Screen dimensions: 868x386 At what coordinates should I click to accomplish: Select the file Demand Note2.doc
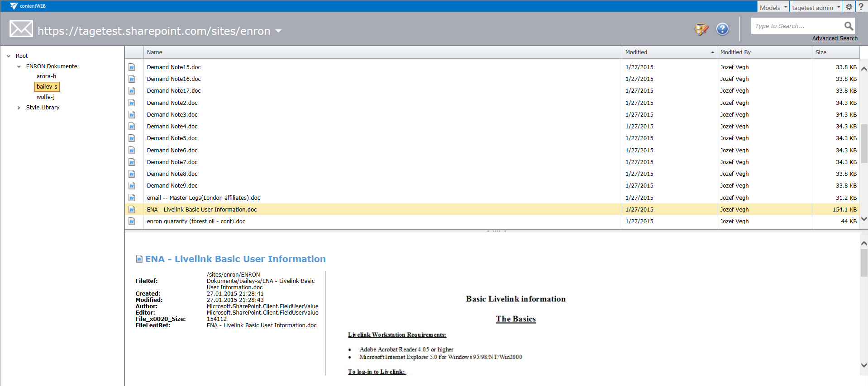(172, 103)
